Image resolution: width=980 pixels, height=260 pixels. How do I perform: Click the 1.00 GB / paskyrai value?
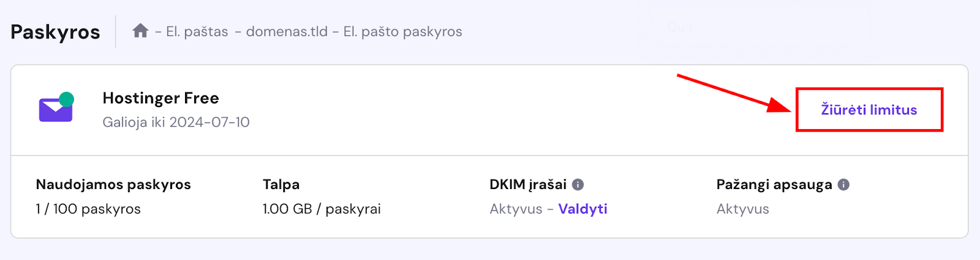(322, 209)
